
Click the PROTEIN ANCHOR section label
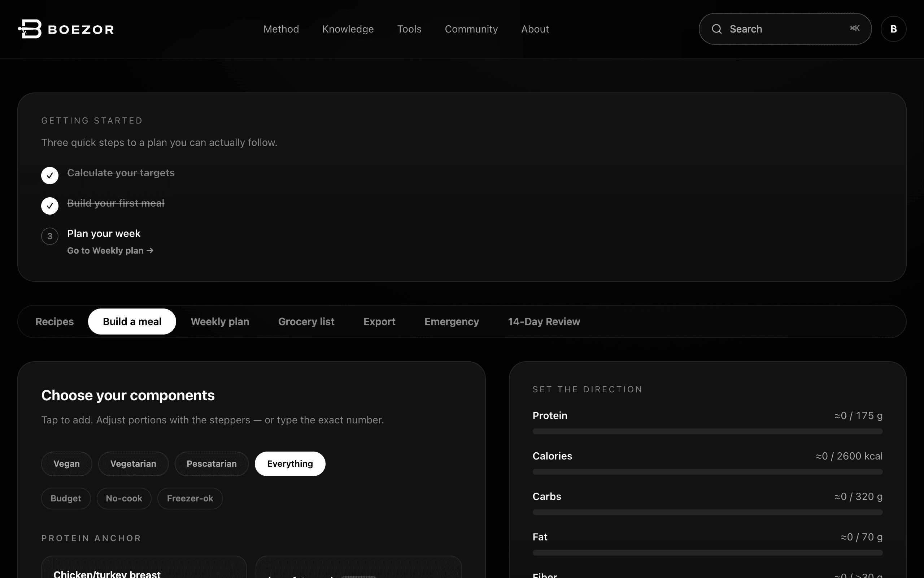[x=91, y=538]
